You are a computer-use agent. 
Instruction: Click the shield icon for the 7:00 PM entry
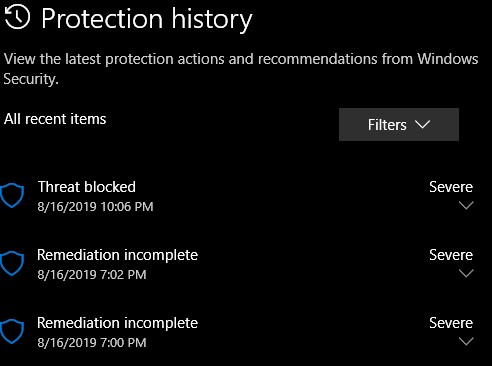(12, 332)
